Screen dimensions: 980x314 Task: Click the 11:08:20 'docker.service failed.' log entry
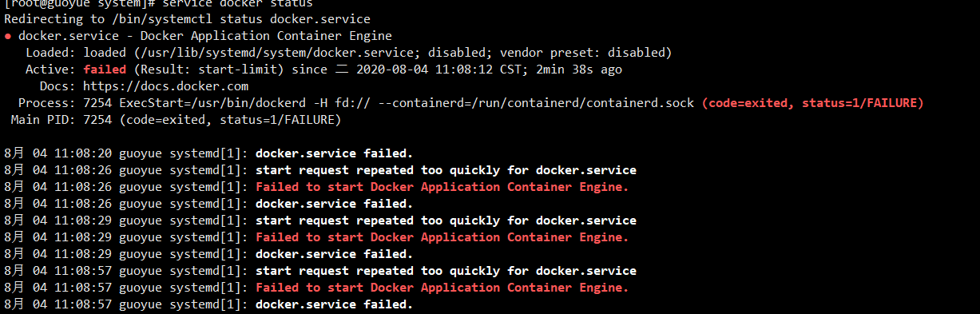click(x=208, y=153)
